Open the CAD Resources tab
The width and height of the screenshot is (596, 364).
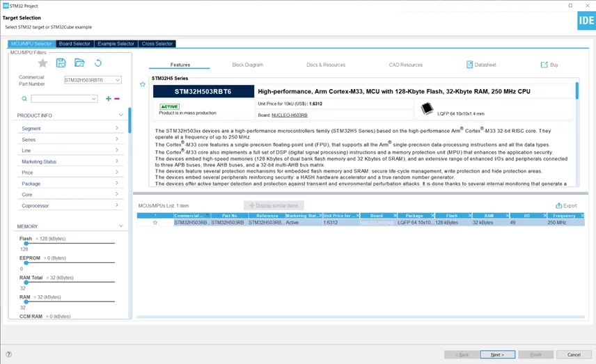(x=405, y=65)
